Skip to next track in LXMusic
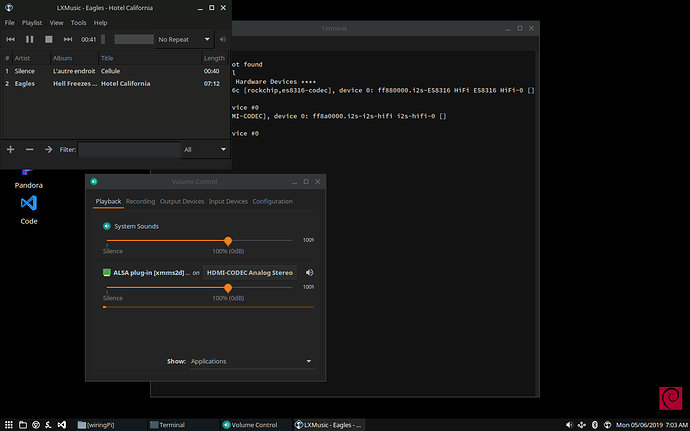Image resolution: width=690 pixels, height=431 pixels. (x=68, y=39)
